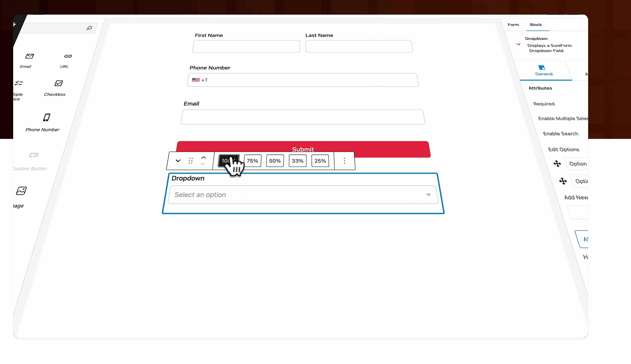This screenshot has height=364, width=631.
Task: Select the Checkbox field icon
Action: (x=58, y=83)
